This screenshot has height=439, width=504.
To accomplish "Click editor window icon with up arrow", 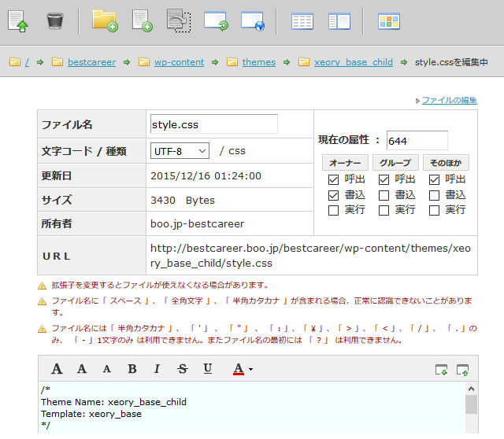I will tap(463, 370).
